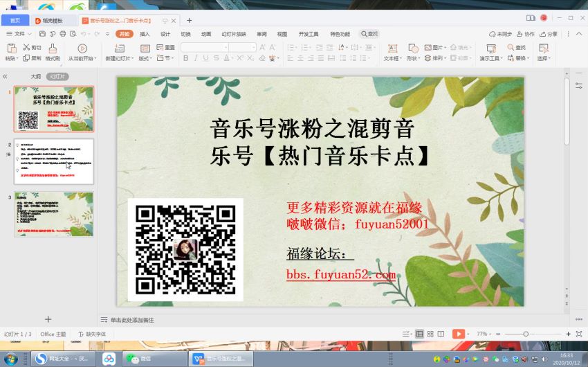Open the font name dropdown

point(226,47)
